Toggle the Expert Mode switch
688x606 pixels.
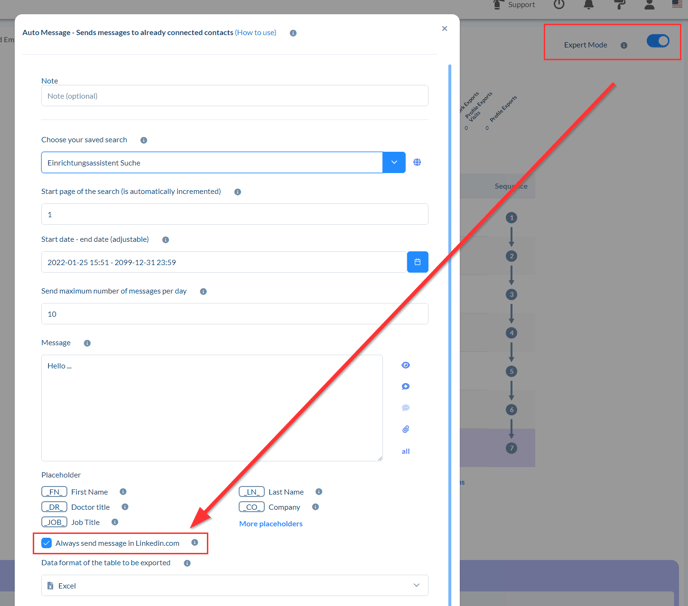click(657, 41)
